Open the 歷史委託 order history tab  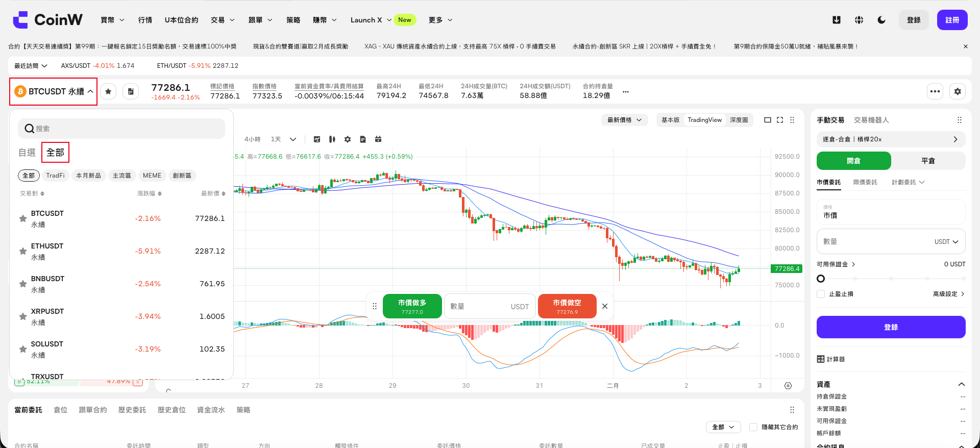click(132, 410)
